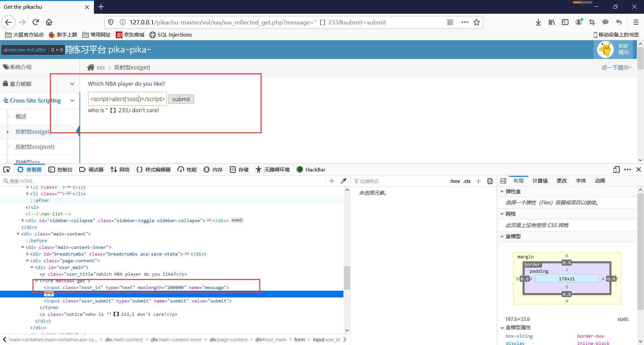The height and width of the screenshot is (345, 644).
Task: Bookmark this page with the star icon
Action: [476, 22]
